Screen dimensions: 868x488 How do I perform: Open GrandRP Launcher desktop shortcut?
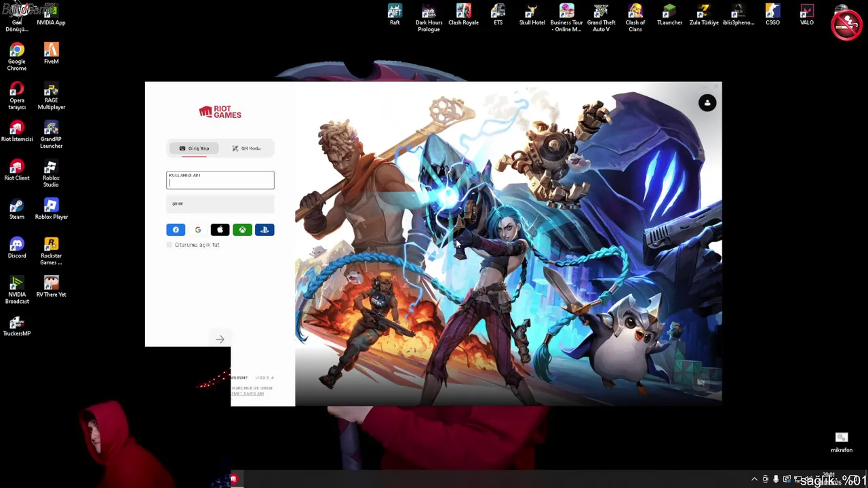click(x=51, y=135)
